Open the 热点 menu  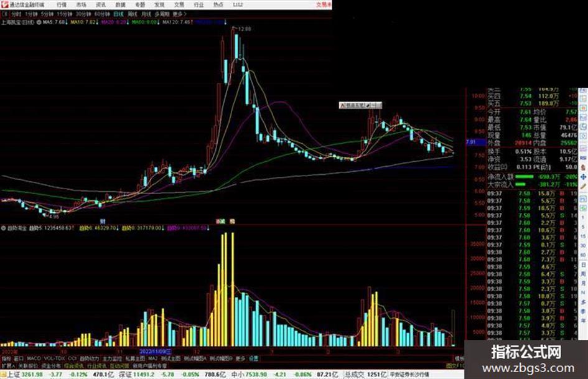pyautogui.click(x=218, y=4)
